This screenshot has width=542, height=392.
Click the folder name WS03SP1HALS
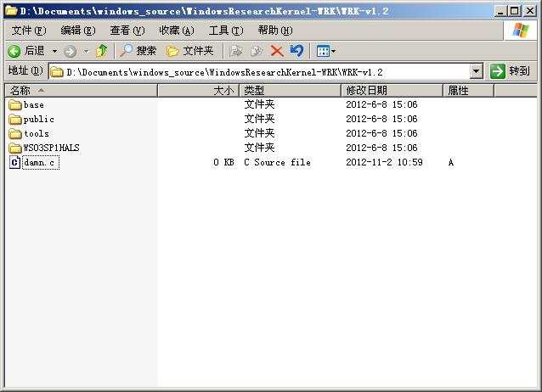(x=52, y=148)
